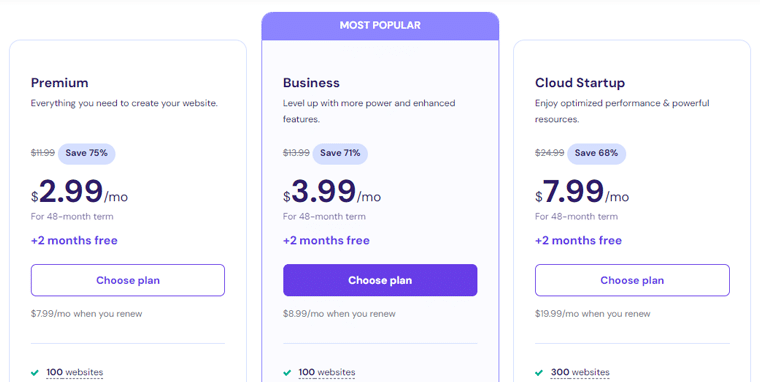Click the MOST POPULAR banner
The height and width of the screenshot is (382, 760).
coord(380,26)
